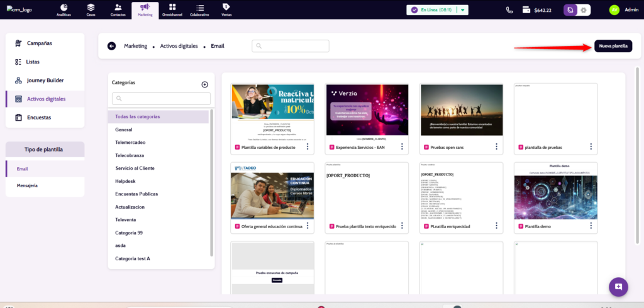Screen dimensions: 644x308
Task: Open options for Experiencia Servicios - EAN
Action: click(x=402, y=146)
